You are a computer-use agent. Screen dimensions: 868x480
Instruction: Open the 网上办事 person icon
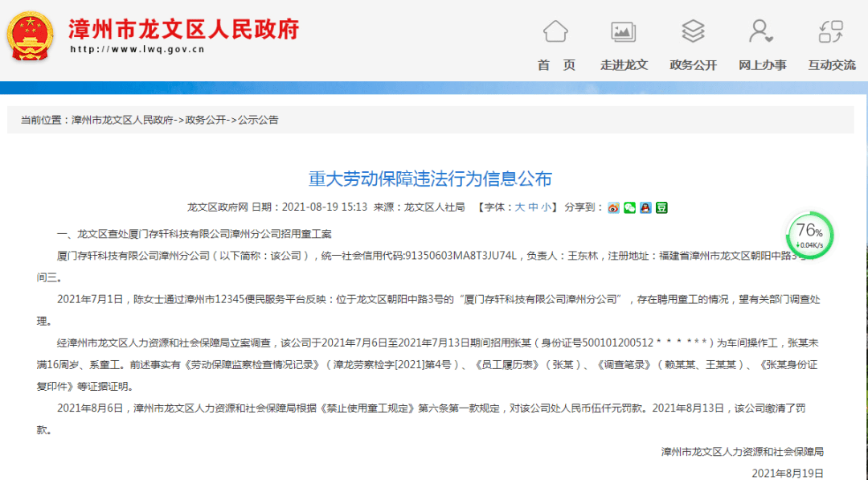click(761, 31)
